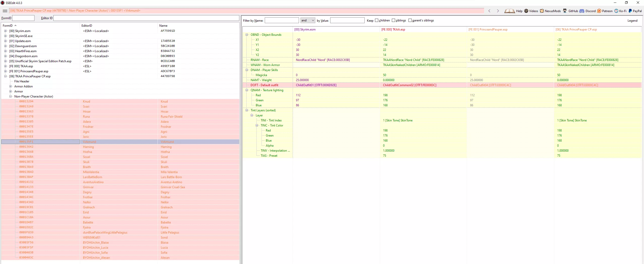The height and width of the screenshot is (264, 644).
Task: Select the WERJ04Kid01 Sond record
Action: 120,238
